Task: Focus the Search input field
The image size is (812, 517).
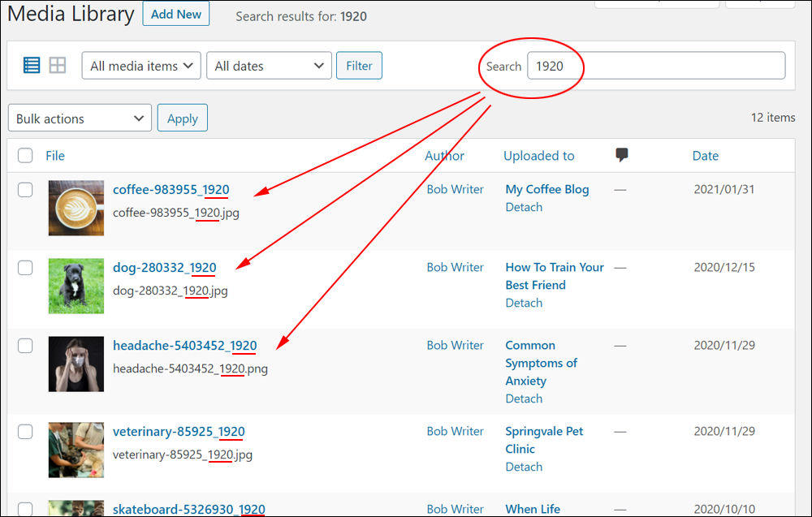Action: coord(656,66)
